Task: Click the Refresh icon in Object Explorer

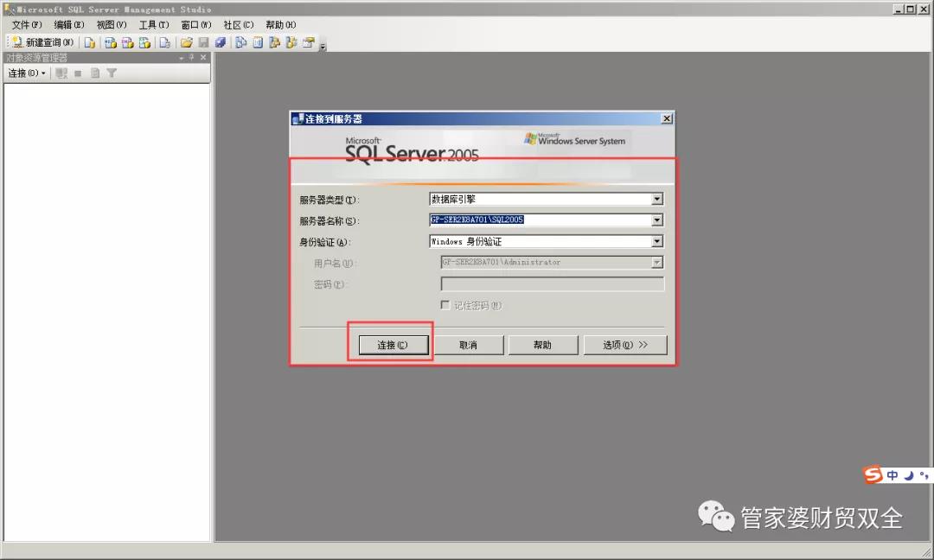Action: (95, 73)
